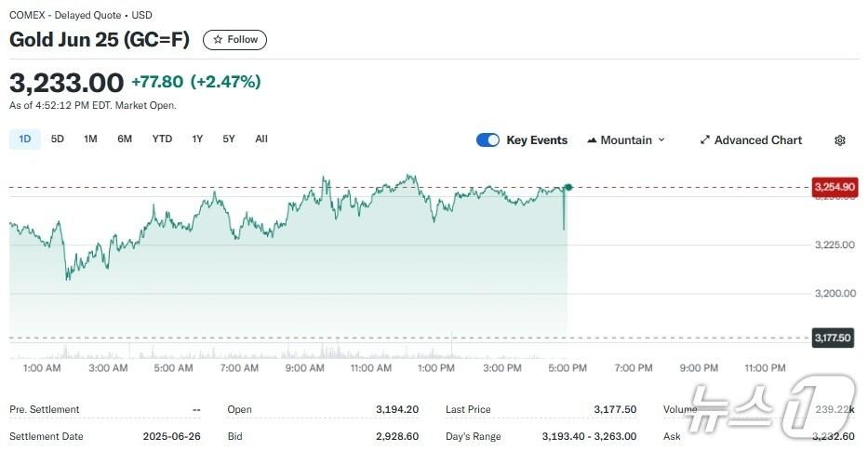868x451 pixels.
Task: Expand the Mountain chart style dropdown
Action: 661,140
